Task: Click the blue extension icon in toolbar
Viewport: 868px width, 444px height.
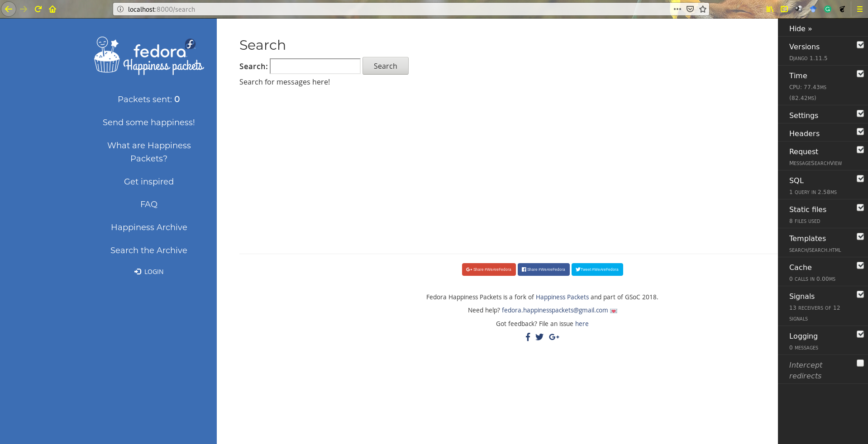Action: 813,9
